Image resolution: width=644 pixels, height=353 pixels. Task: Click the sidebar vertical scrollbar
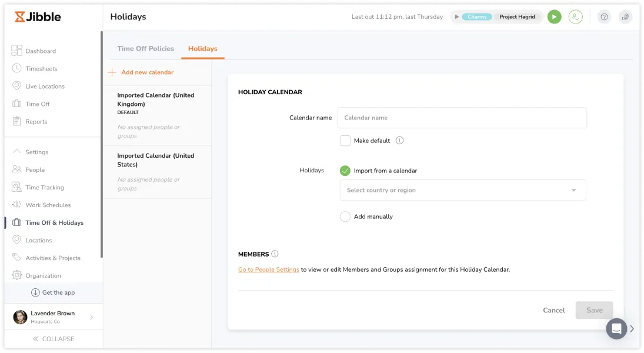click(x=102, y=144)
